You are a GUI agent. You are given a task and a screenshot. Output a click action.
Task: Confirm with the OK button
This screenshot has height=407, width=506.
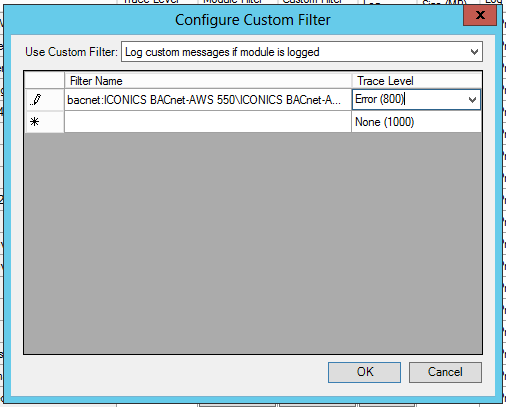[364, 372]
